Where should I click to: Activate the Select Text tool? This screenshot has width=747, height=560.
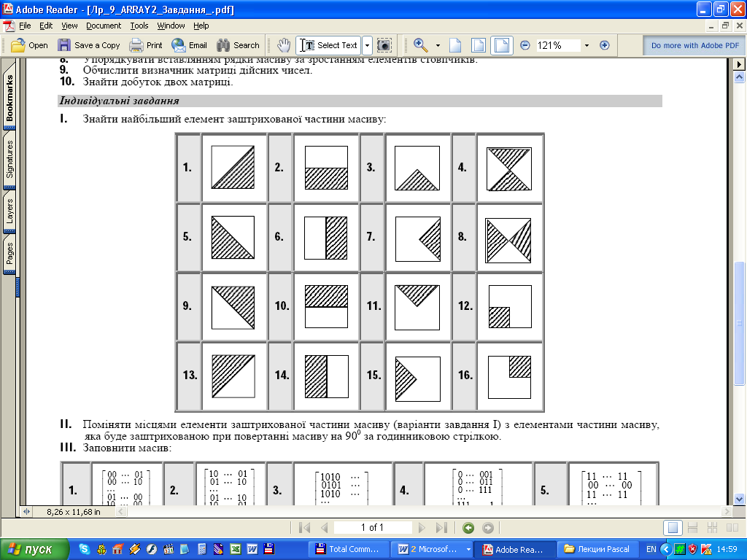[x=329, y=45]
